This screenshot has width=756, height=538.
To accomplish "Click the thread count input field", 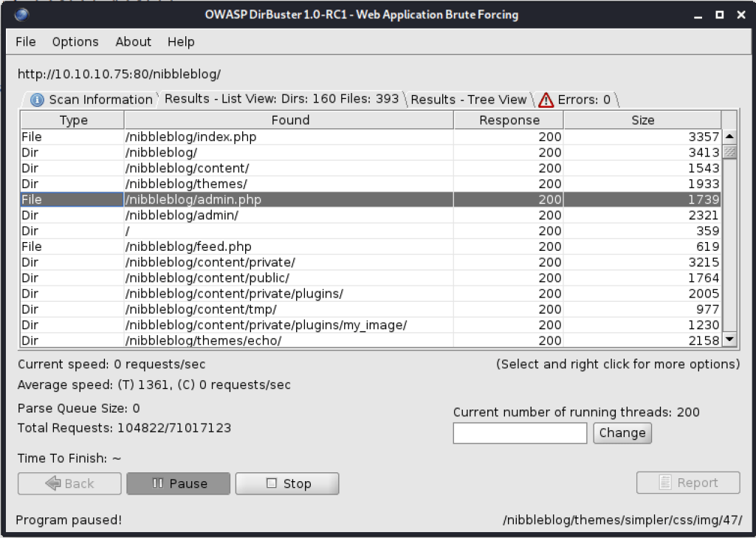I will pyautogui.click(x=520, y=433).
